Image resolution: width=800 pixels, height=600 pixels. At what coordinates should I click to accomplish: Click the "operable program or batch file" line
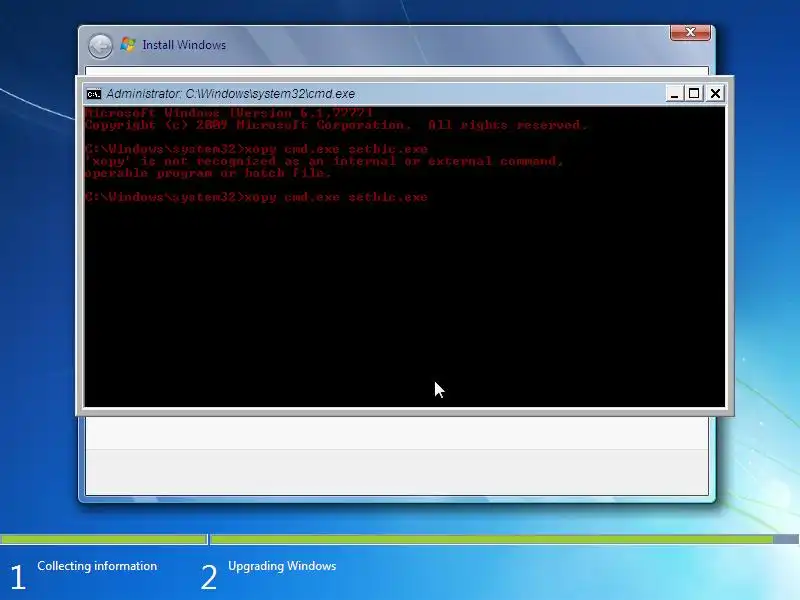click(208, 173)
